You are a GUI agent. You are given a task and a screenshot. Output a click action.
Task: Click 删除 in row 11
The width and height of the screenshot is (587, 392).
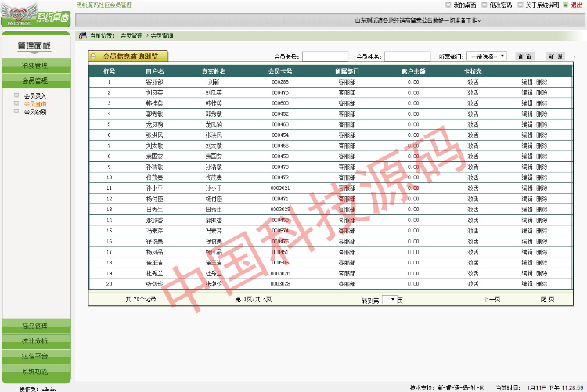pyautogui.click(x=542, y=189)
